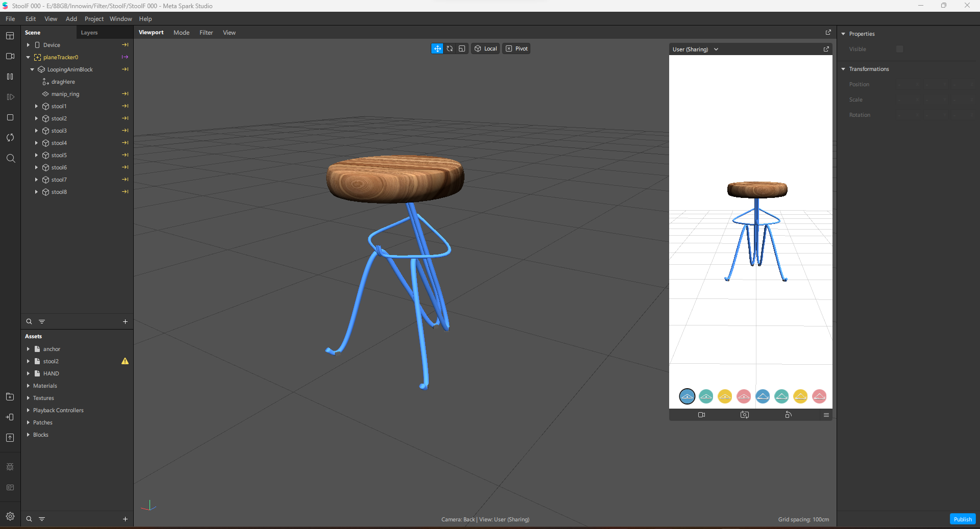This screenshot has width=980, height=529.
Task: Stop the effect preview
Action: point(10,117)
